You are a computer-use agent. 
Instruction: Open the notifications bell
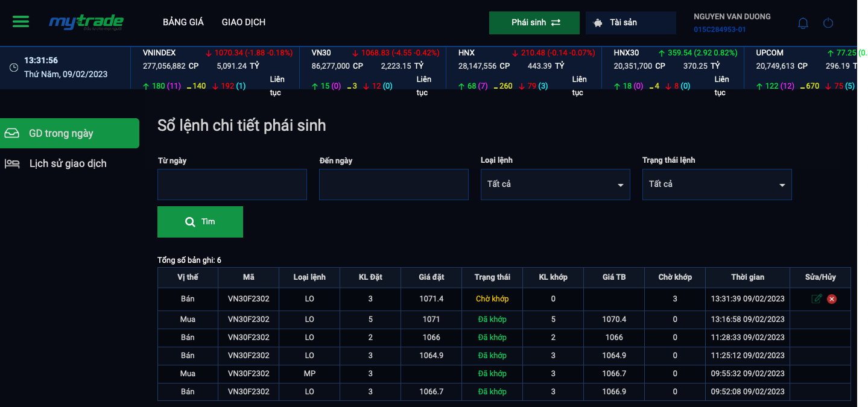point(803,23)
